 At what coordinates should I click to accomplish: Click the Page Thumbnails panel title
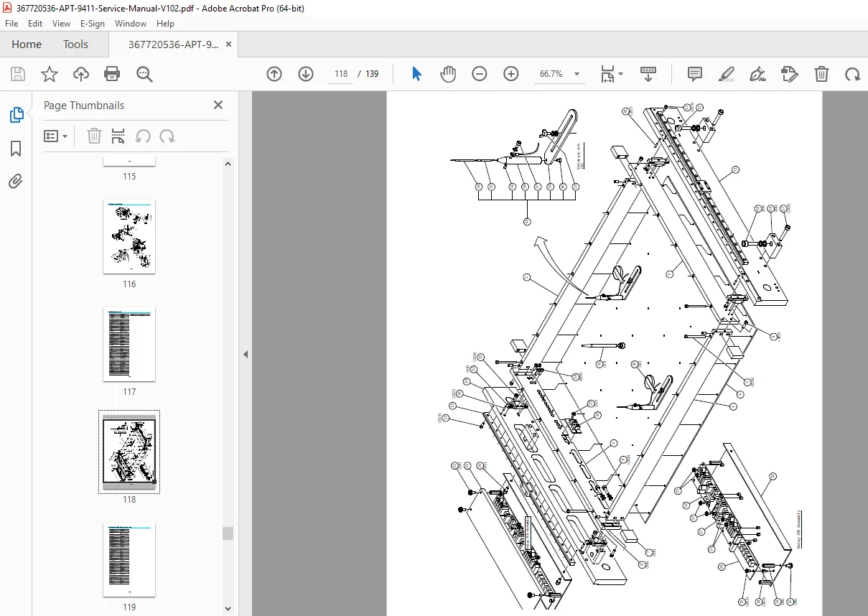click(84, 105)
